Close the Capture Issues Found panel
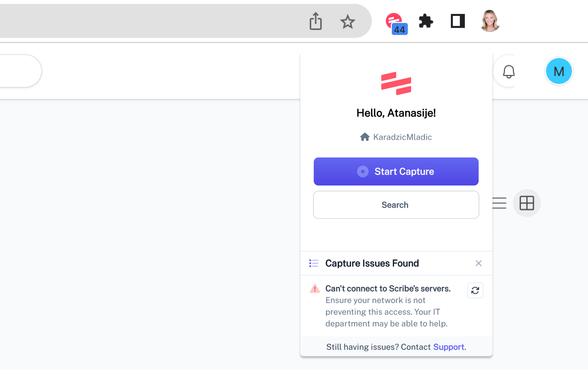This screenshot has height=389, width=588. [479, 263]
